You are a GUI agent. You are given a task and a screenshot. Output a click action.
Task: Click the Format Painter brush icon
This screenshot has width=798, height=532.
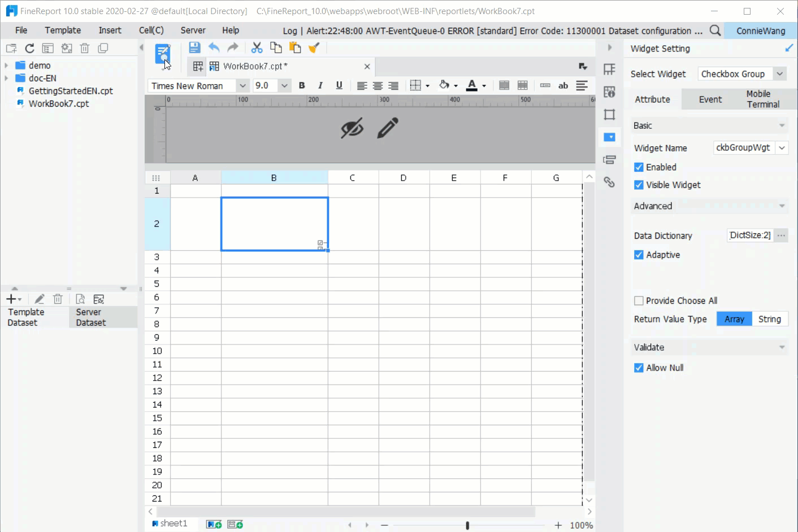pyautogui.click(x=314, y=47)
